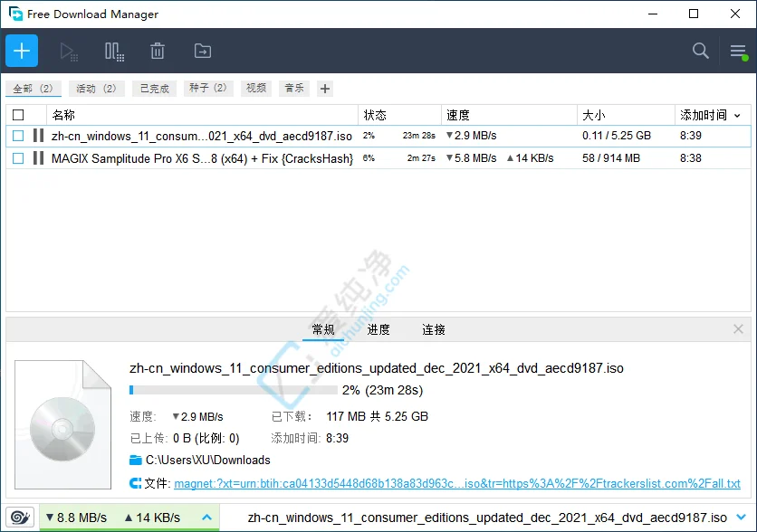Move download to folder icon

point(203,51)
